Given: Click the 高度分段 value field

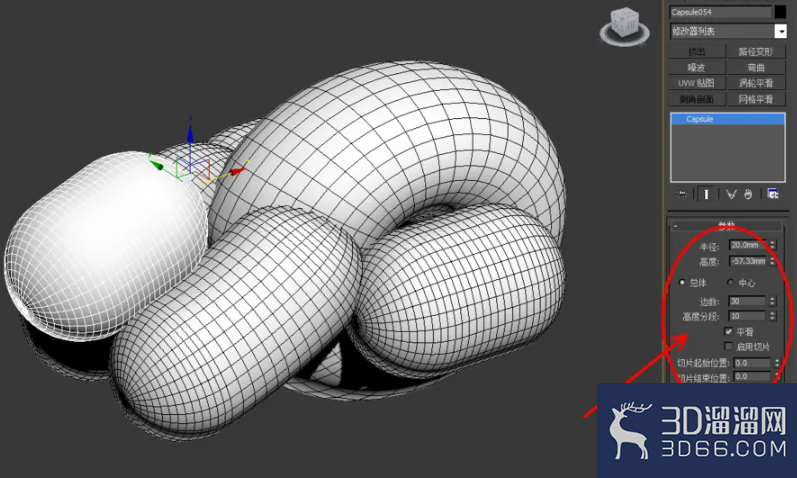Looking at the screenshot, I should coord(747,316).
